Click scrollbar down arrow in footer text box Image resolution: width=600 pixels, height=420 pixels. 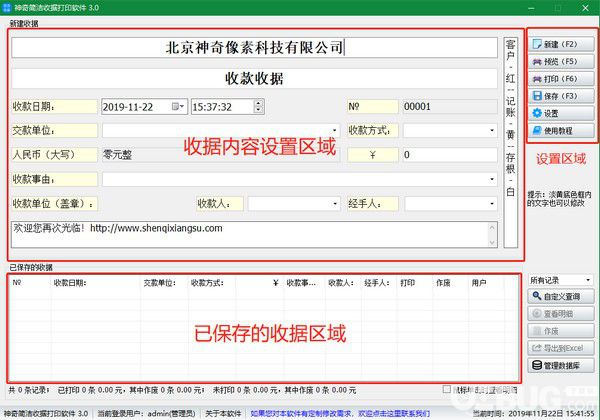(492, 243)
